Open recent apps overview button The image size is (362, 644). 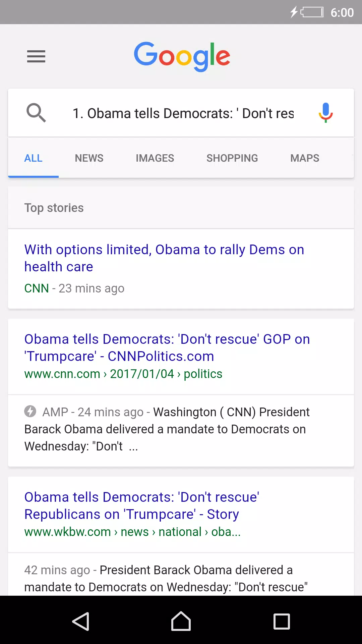282,621
